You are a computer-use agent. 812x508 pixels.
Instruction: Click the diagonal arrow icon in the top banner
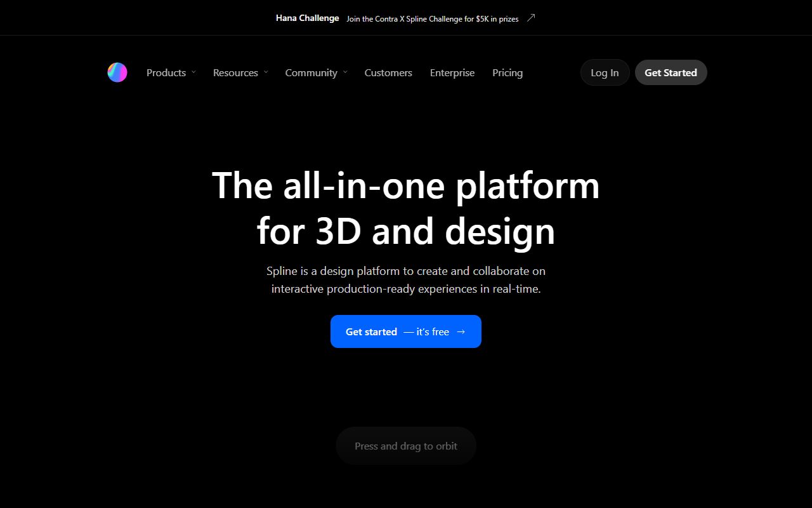530,18
